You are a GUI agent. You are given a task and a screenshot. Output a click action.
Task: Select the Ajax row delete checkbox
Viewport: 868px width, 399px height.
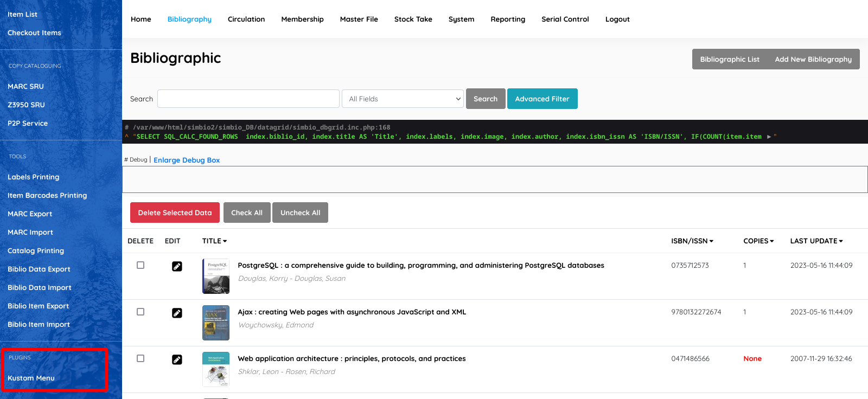[x=141, y=312]
